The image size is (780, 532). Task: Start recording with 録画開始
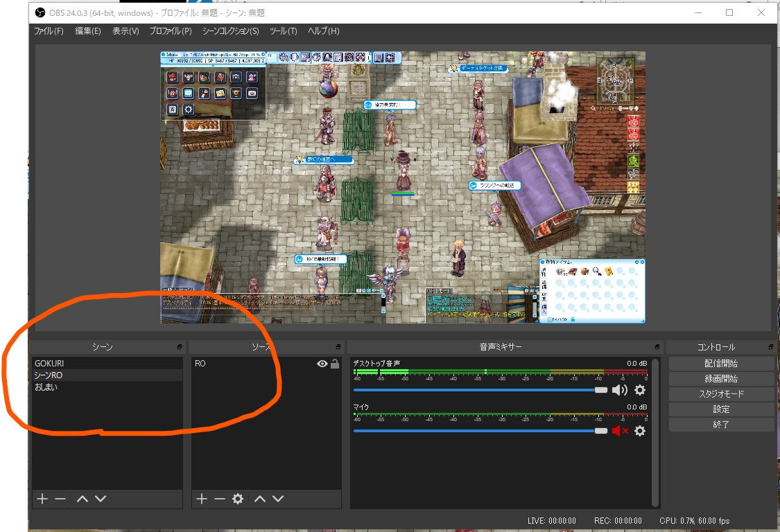(721, 379)
